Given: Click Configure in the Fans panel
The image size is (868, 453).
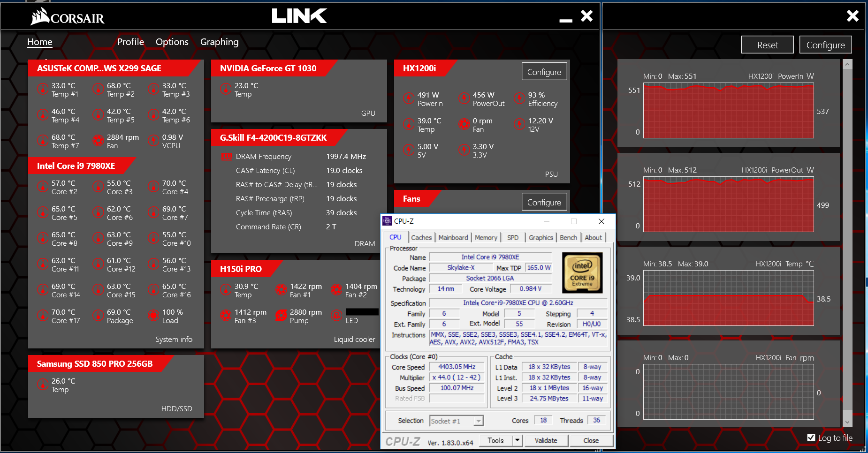Looking at the screenshot, I should (544, 202).
